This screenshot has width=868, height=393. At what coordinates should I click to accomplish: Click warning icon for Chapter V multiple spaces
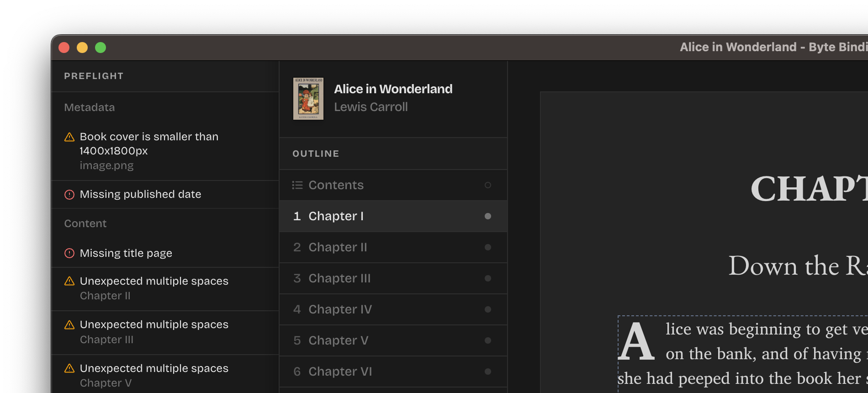pos(69,368)
